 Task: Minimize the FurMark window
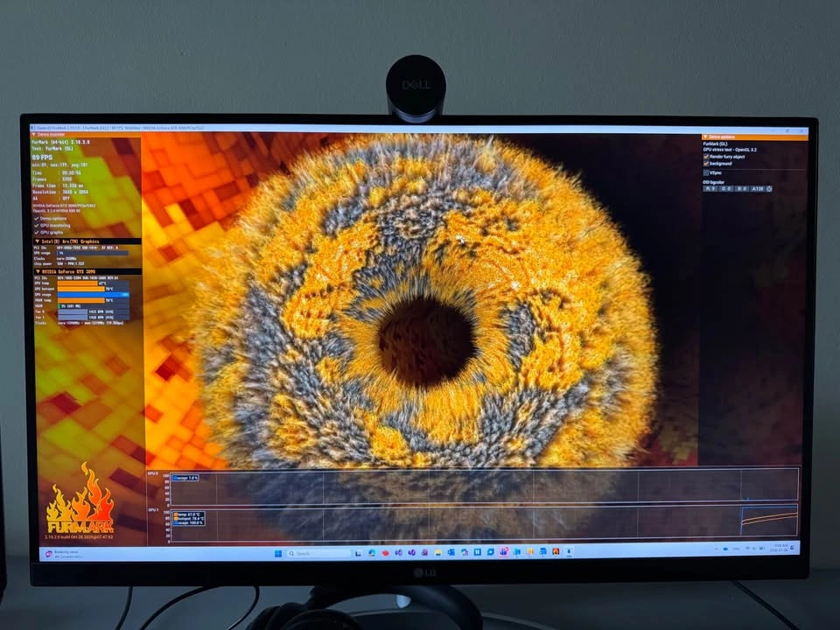[x=773, y=130]
